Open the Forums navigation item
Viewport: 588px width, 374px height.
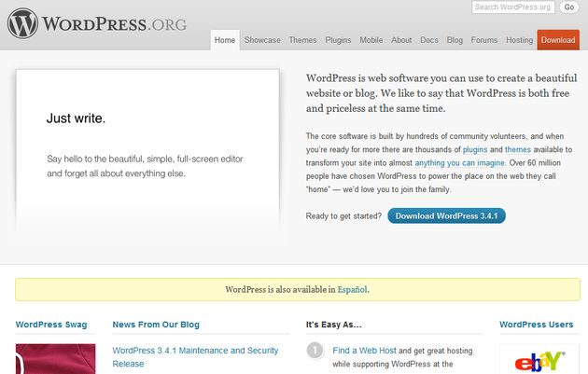click(483, 40)
